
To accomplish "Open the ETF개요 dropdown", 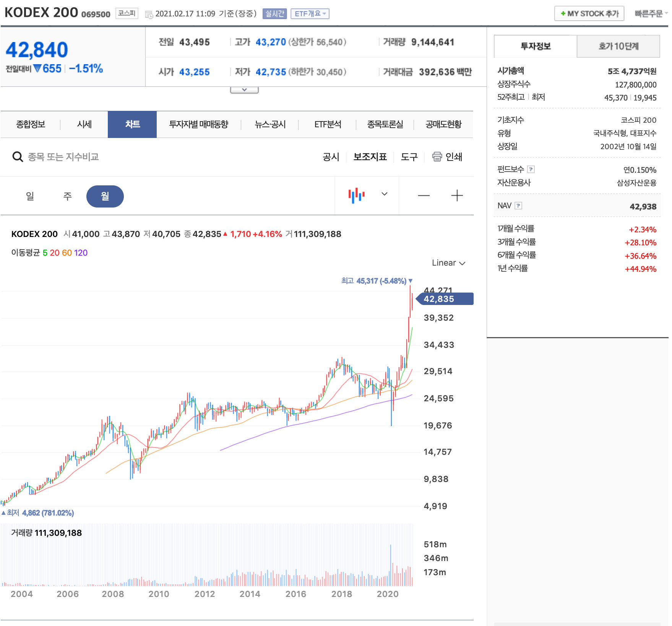I will (x=310, y=14).
